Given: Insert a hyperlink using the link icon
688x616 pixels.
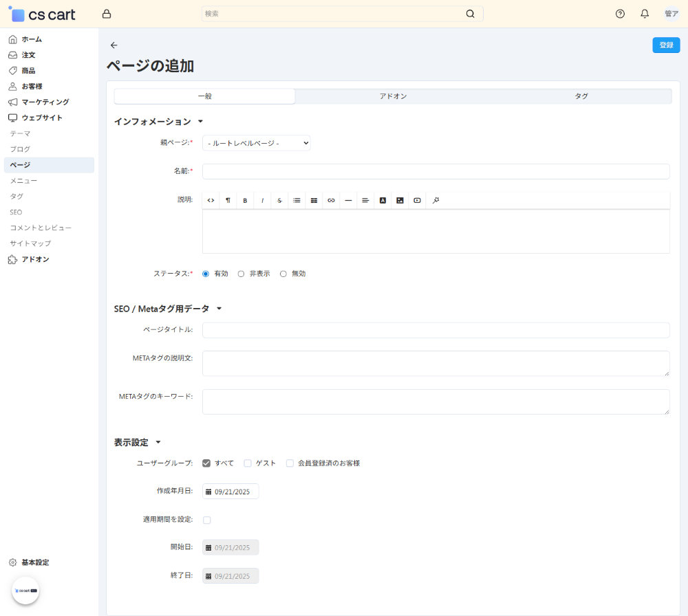Looking at the screenshot, I should [x=331, y=200].
